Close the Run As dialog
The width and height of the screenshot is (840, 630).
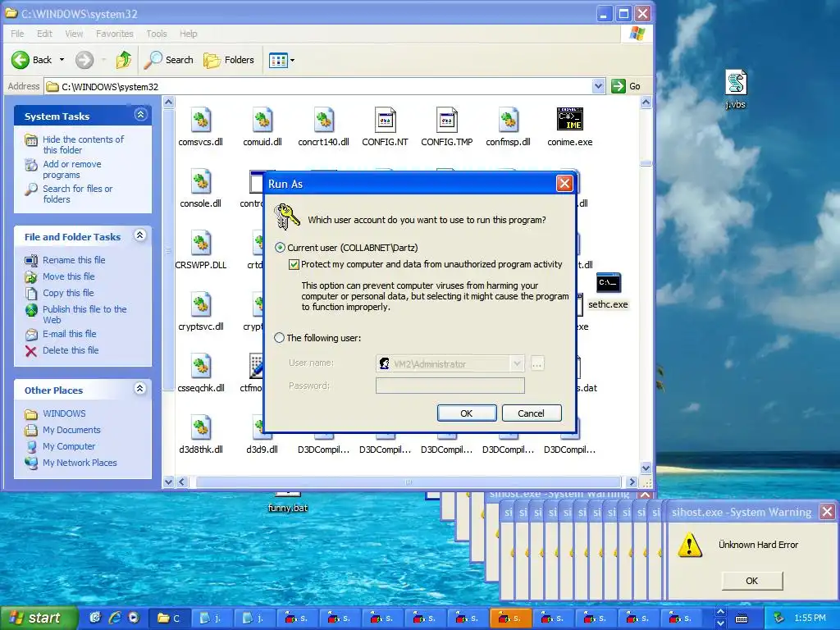point(564,184)
